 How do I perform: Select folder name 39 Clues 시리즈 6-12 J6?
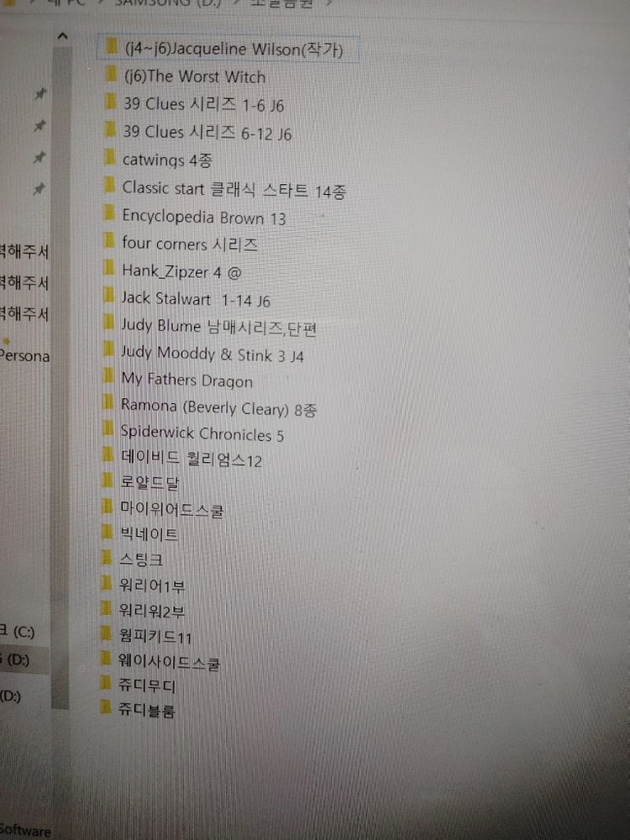click(207, 133)
